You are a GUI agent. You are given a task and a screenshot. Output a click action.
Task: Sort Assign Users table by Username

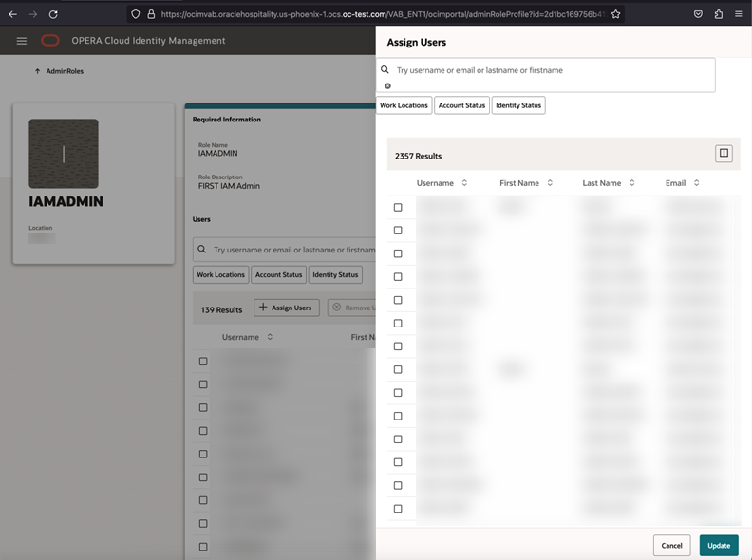pos(464,183)
